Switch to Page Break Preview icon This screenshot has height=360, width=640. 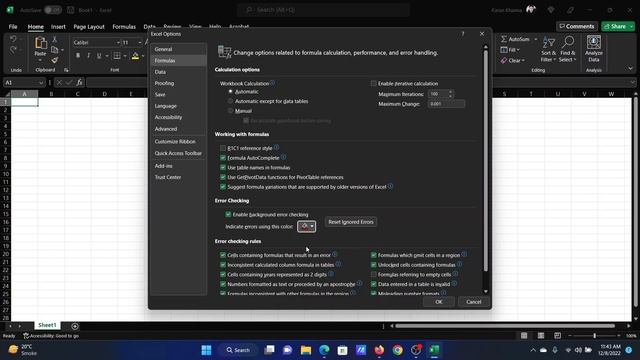(558, 336)
